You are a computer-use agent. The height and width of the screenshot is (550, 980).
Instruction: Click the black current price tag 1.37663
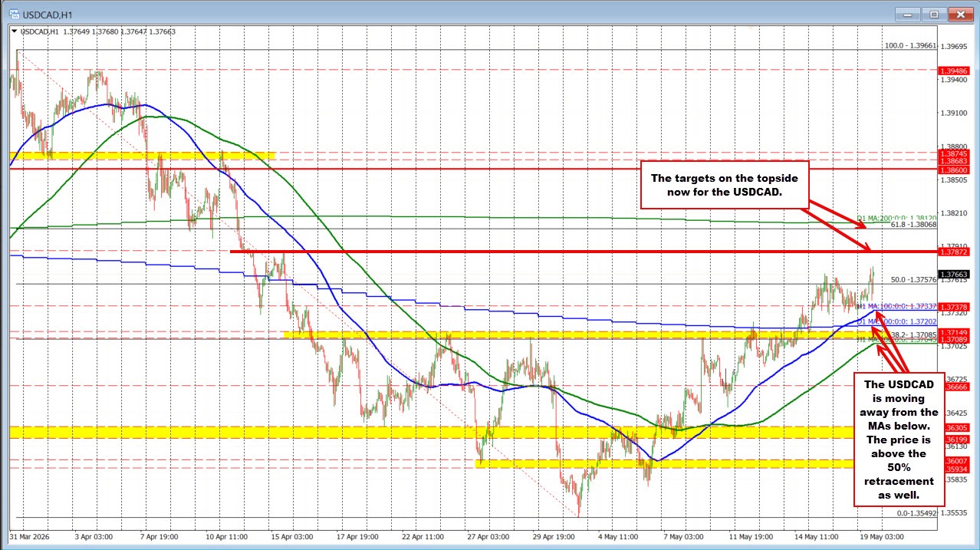click(x=953, y=274)
